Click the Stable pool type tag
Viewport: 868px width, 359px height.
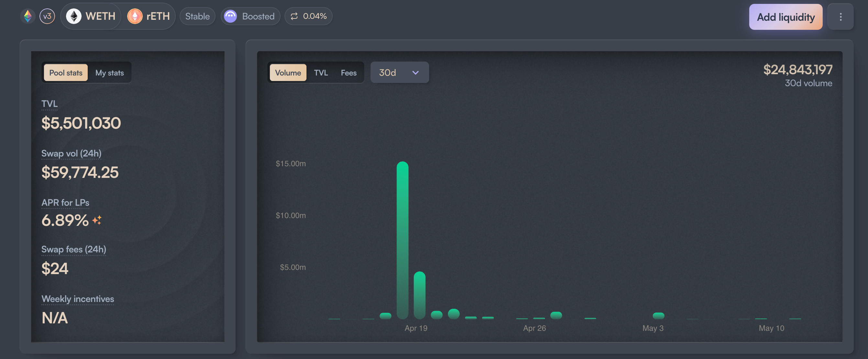(x=197, y=16)
